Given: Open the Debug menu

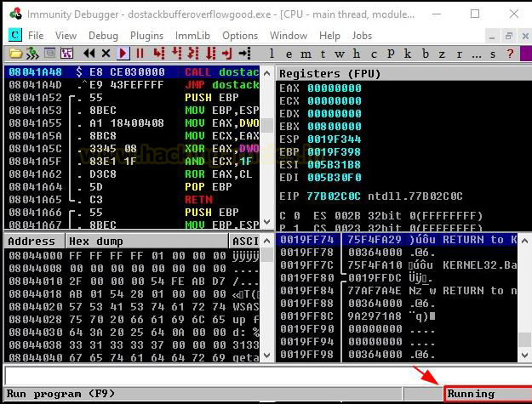Looking at the screenshot, I should [103, 36].
